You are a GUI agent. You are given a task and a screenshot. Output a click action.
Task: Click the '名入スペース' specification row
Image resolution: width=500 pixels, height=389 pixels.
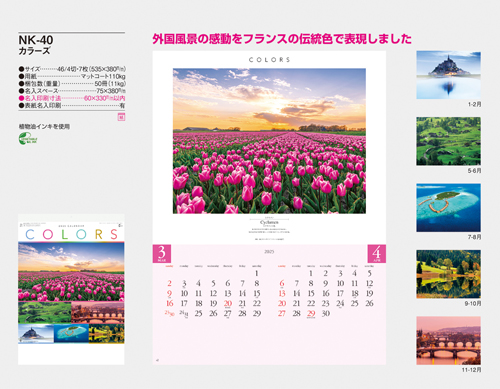(x=72, y=91)
